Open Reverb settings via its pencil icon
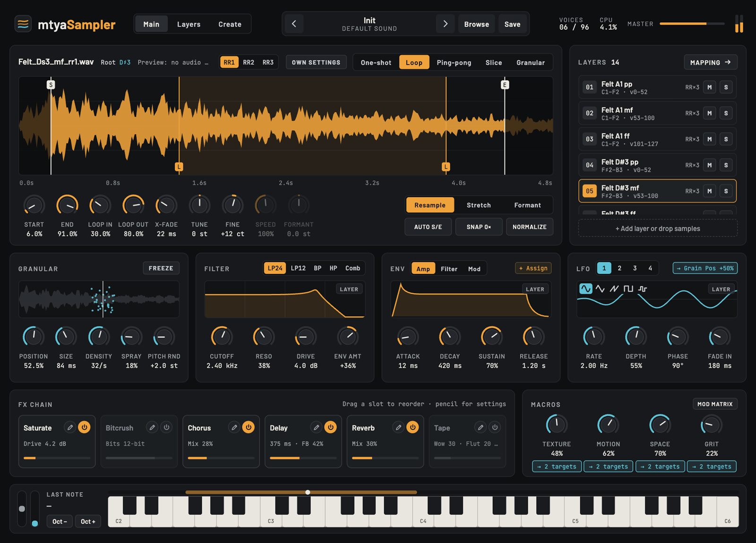Viewport: 756px width, 543px height. click(x=398, y=427)
